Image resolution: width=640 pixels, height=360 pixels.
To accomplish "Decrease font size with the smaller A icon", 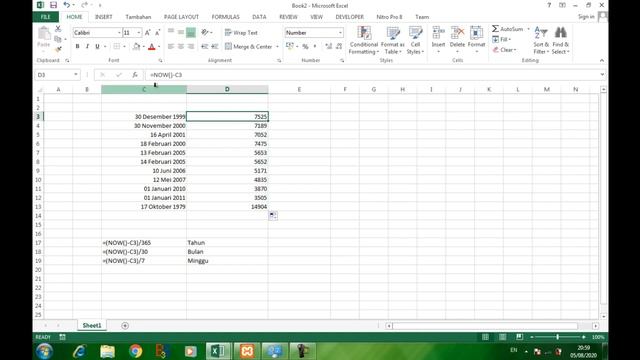I will click(158, 33).
